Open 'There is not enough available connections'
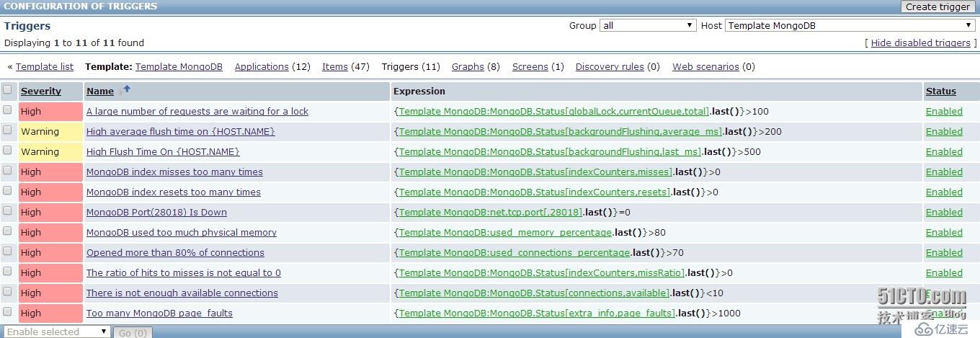 pyautogui.click(x=182, y=293)
